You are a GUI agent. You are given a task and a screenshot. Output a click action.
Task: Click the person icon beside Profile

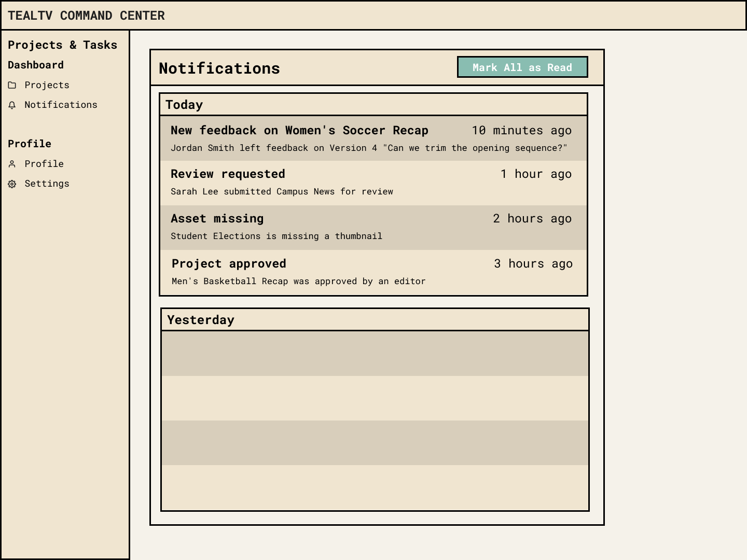12,164
